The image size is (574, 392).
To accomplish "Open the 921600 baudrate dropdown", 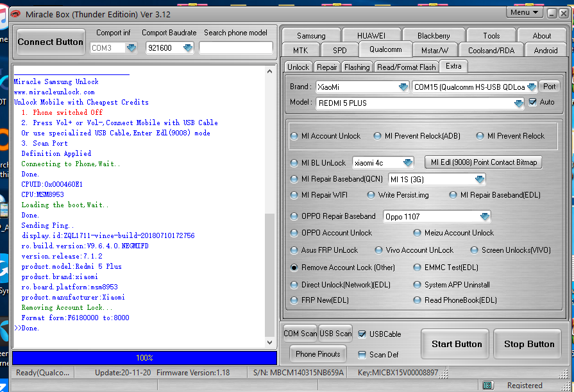I will click(188, 48).
